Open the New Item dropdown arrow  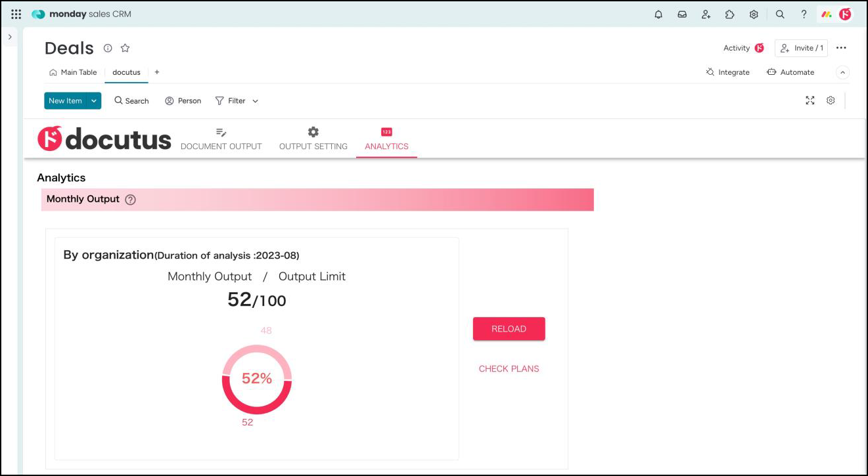tap(94, 100)
